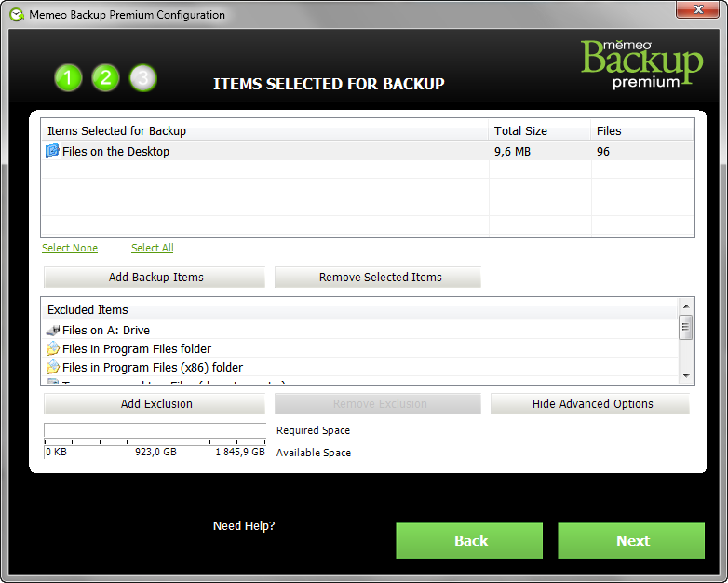Click the Add Exclusion button
The height and width of the screenshot is (583, 728).
[x=155, y=403]
